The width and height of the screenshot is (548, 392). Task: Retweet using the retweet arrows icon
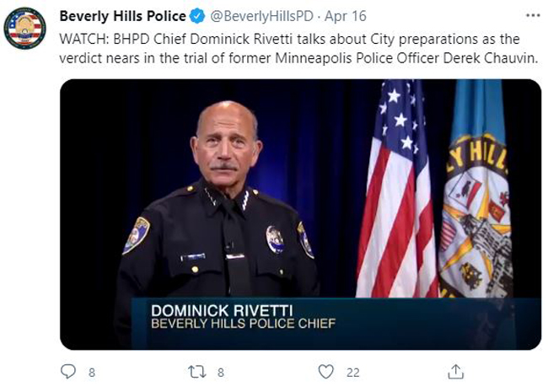coord(196,371)
